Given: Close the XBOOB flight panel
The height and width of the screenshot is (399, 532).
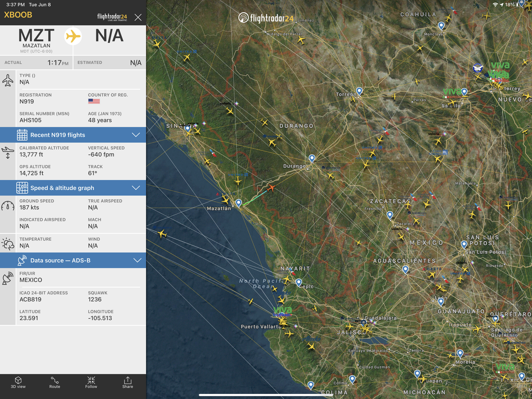Looking at the screenshot, I should (x=138, y=17).
